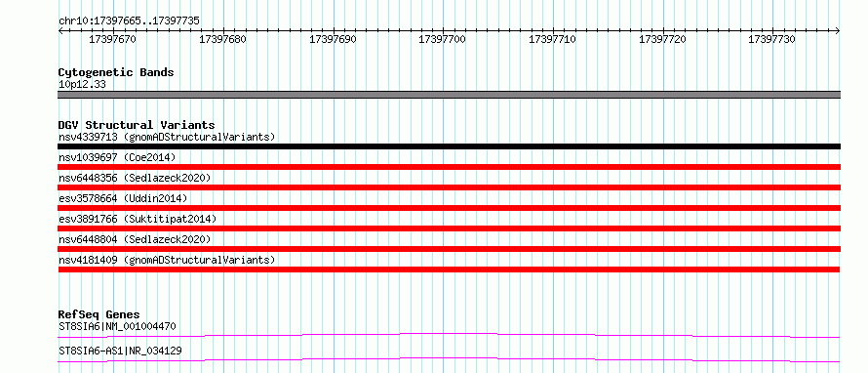Screen dimensions: 868x373
Task: Click the magenta intron line for ST8SIA6-AS1
Action: (449, 359)
